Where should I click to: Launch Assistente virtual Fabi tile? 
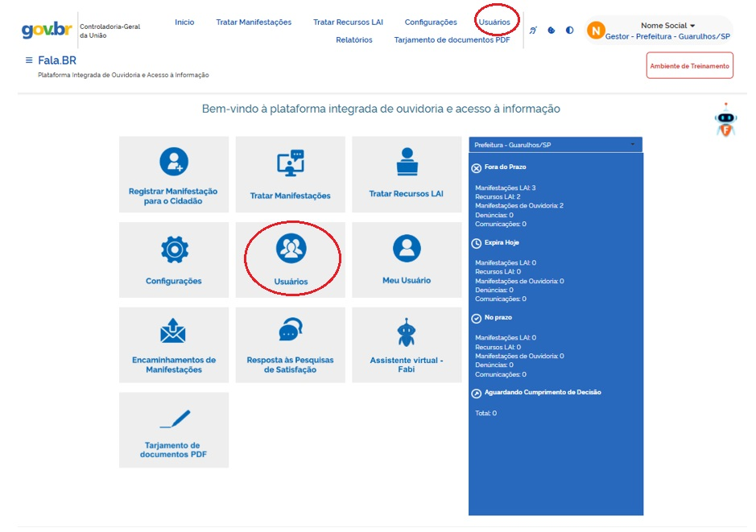(x=406, y=344)
